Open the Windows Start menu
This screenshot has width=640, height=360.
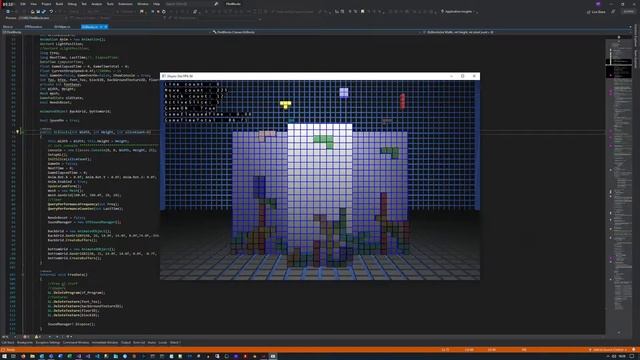click(3, 356)
